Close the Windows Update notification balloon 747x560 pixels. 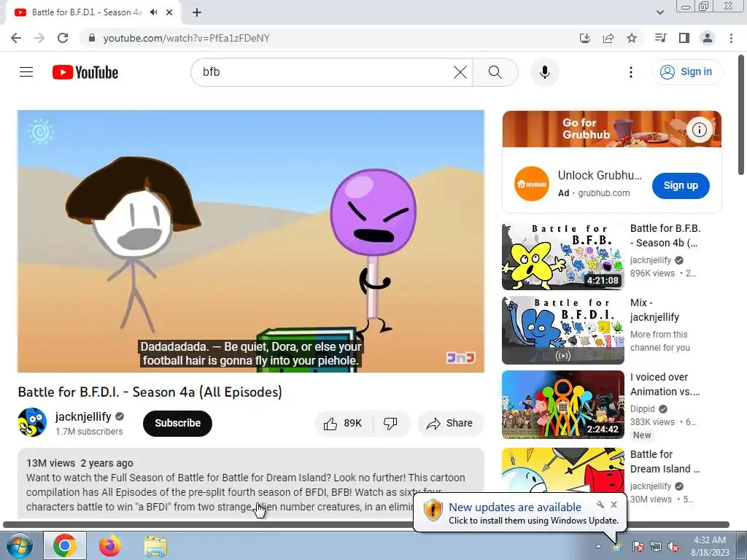pos(614,505)
